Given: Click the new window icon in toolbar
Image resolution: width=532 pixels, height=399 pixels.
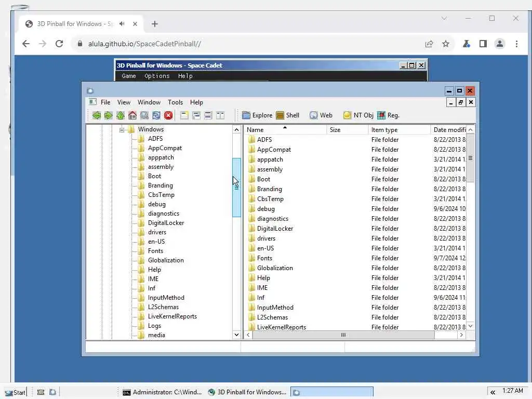Looking at the screenshot, I should [x=184, y=115].
